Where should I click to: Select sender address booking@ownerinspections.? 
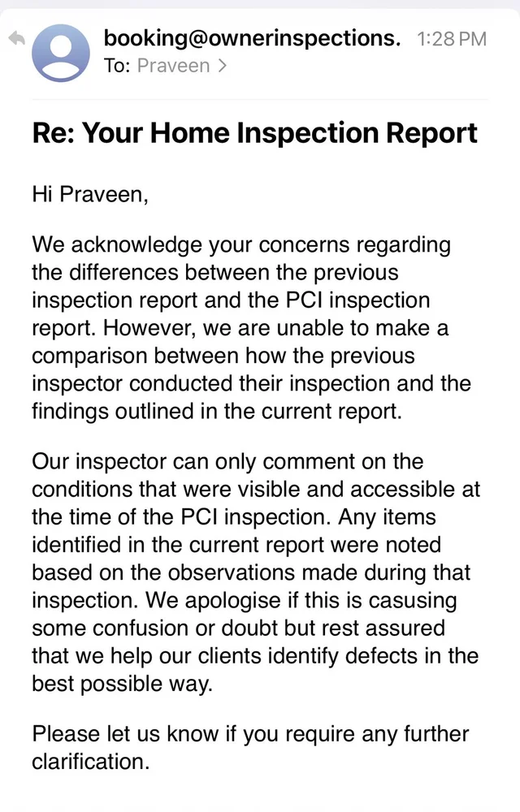tap(252, 38)
